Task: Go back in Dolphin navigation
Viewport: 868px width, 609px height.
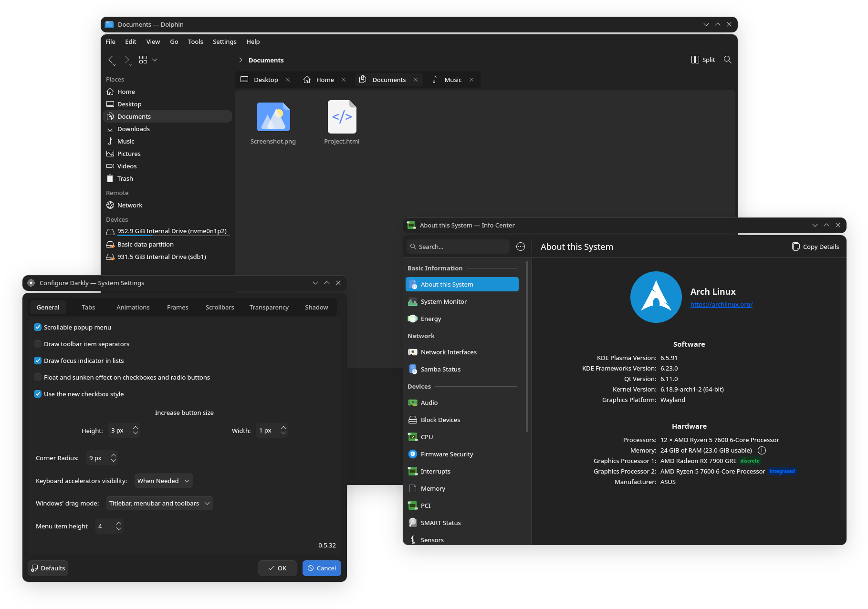Action: click(x=111, y=60)
